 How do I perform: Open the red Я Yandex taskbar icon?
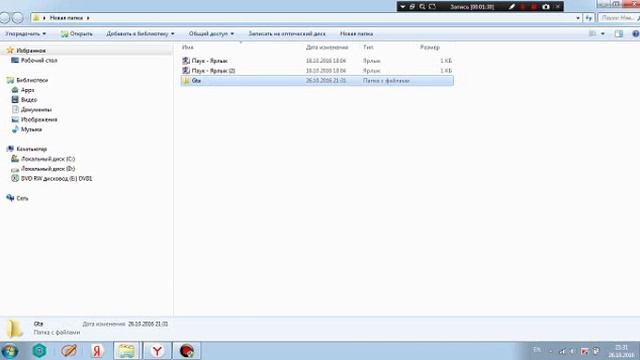point(97,351)
